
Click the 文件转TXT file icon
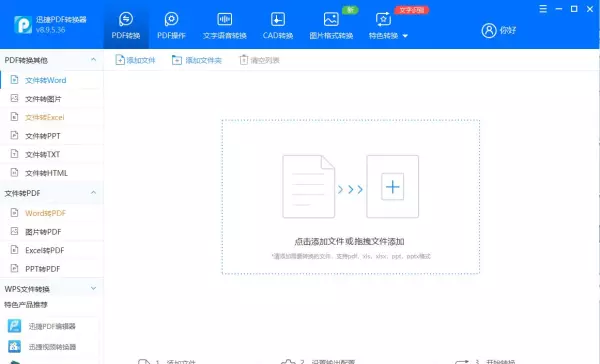14,154
